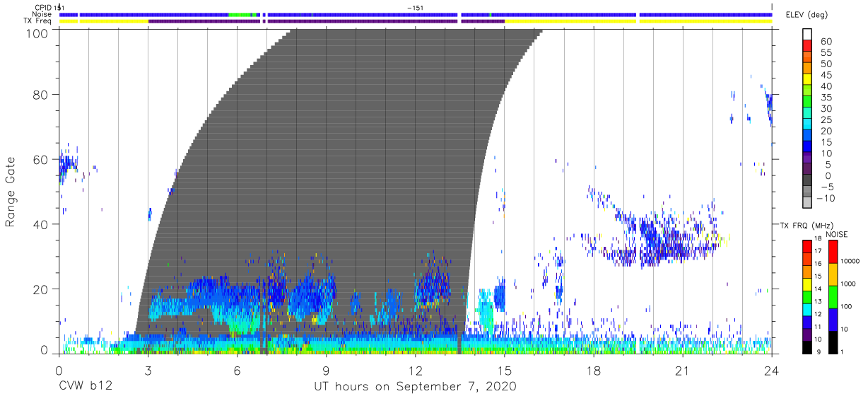Image resolution: width=868 pixels, height=401 pixels.
Task: Click the cyan 12–13 MHz TX FRQ swatch
Action: [x=807, y=309]
